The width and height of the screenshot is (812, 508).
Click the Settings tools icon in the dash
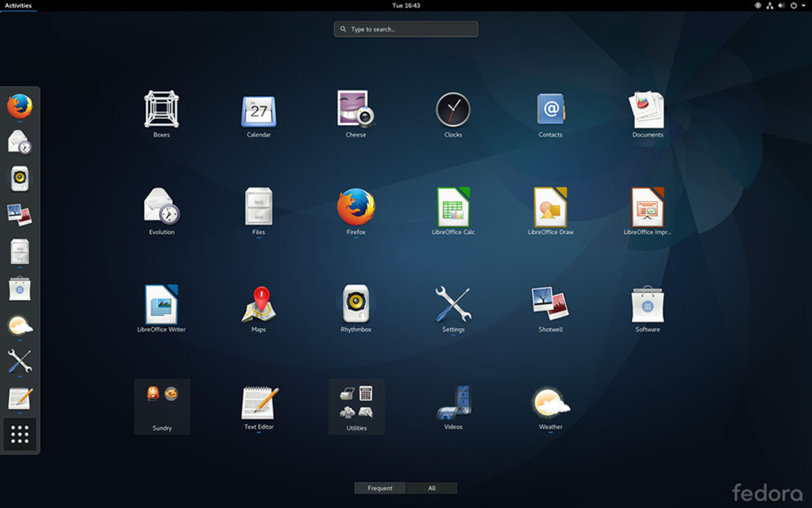tap(19, 361)
